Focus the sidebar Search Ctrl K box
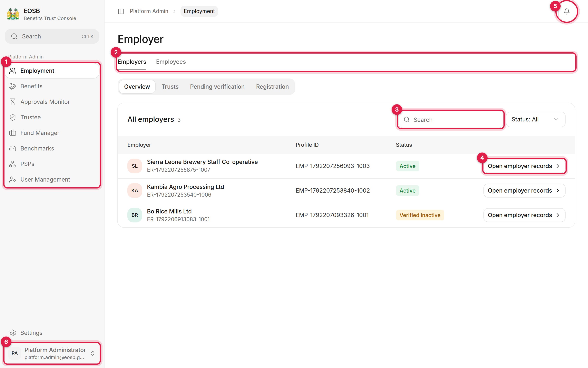 52,37
